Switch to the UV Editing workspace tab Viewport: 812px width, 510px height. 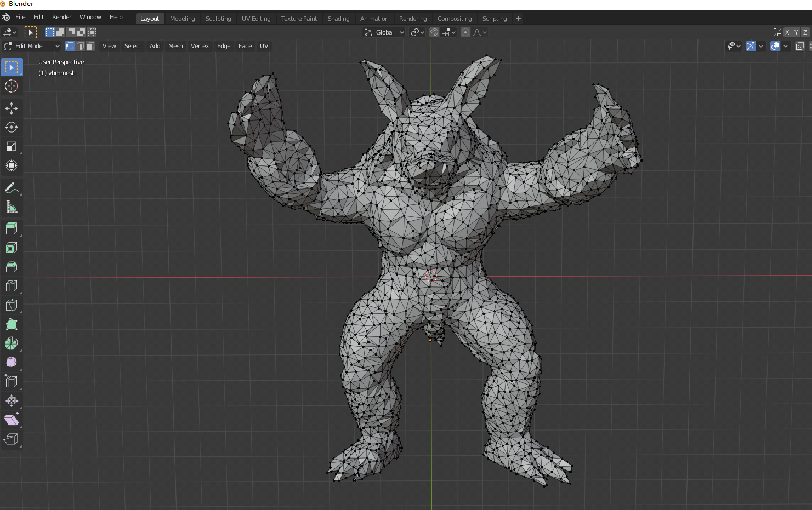(256, 19)
